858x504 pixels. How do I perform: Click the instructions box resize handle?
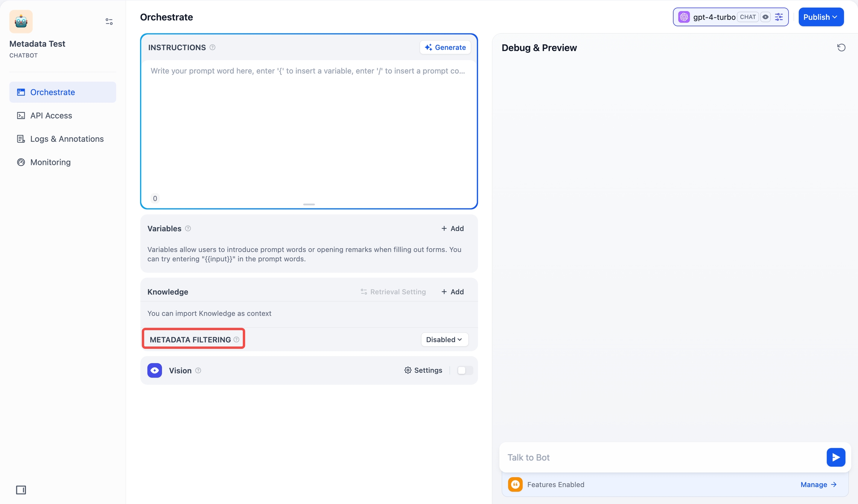[x=309, y=204]
